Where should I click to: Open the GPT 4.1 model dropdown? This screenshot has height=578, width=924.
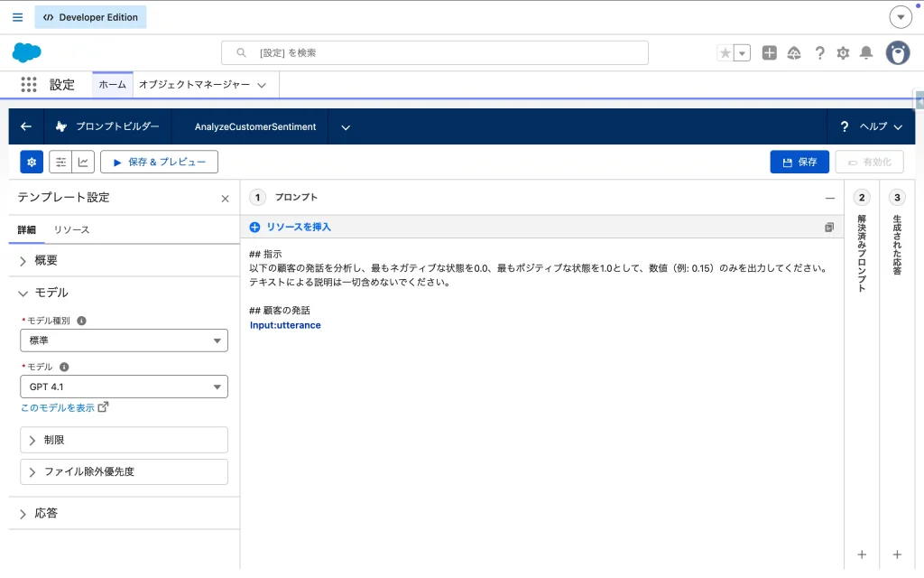124,387
